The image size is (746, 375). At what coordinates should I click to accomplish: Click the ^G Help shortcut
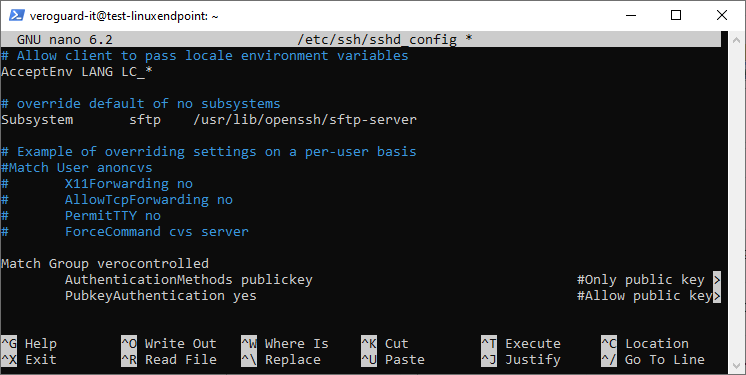29,344
